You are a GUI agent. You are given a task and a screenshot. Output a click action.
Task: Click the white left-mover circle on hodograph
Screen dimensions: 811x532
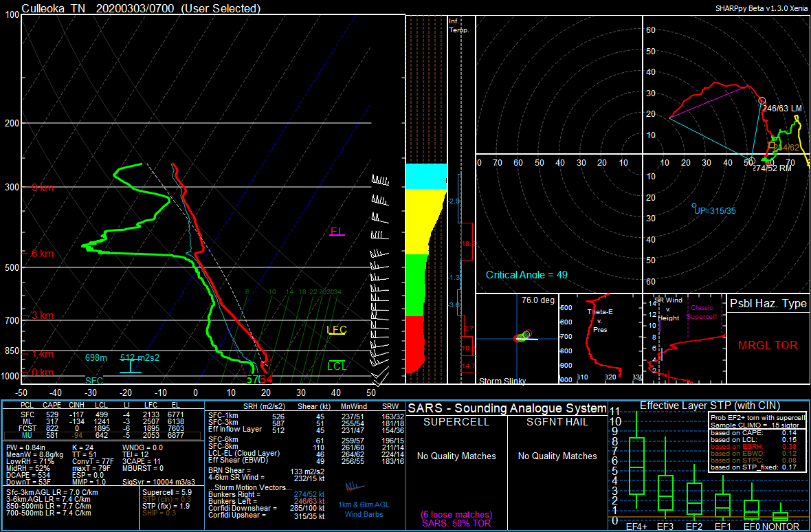click(762, 100)
